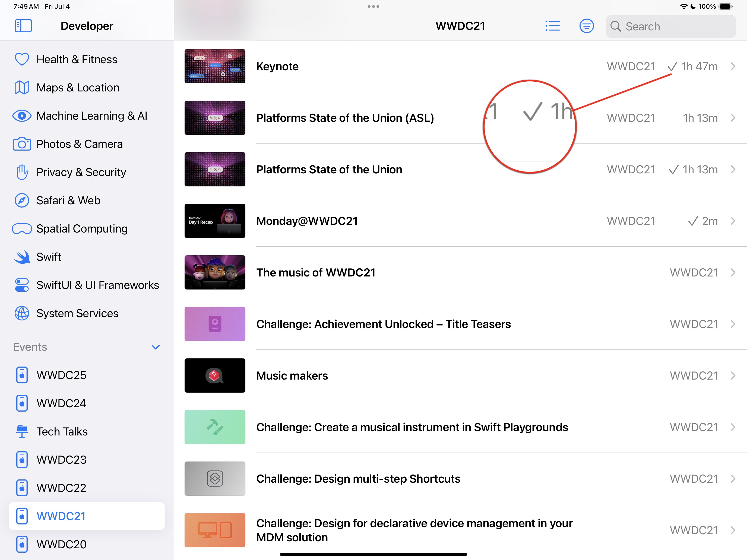Switch to WWDC22 sessions

click(87, 488)
